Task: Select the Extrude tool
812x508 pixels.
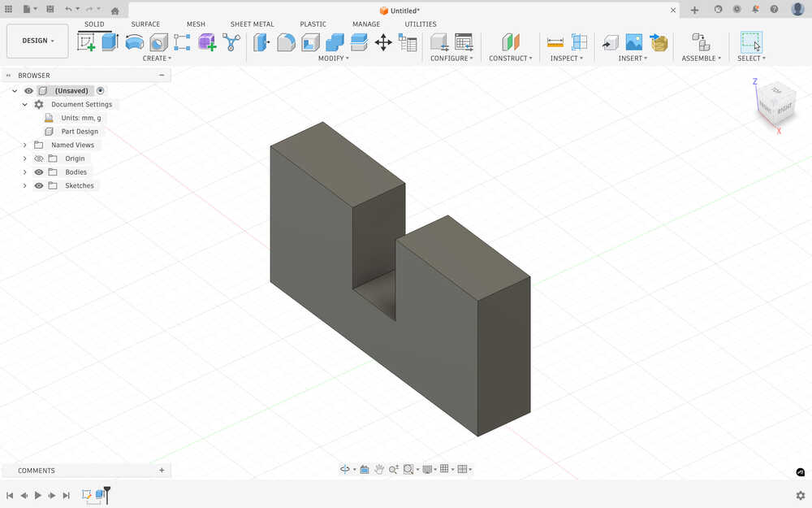Action: tap(110, 42)
